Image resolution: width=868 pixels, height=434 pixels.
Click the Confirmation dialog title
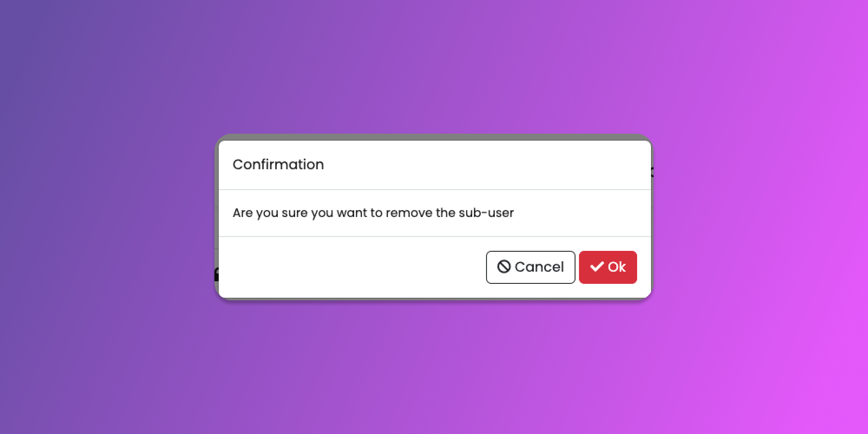coord(278,164)
